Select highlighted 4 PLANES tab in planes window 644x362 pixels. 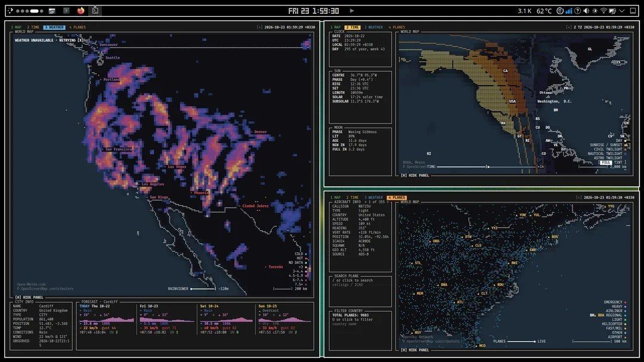coord(397,197)
